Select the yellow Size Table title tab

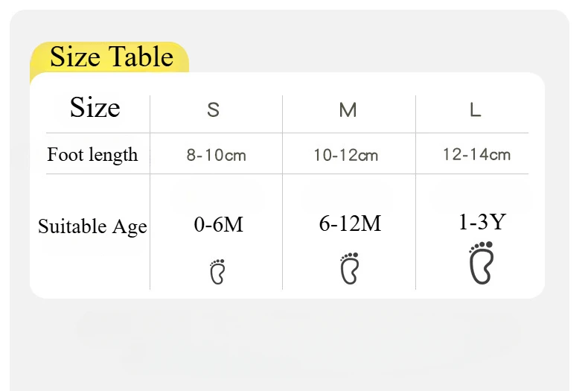(x=110, y=57)
